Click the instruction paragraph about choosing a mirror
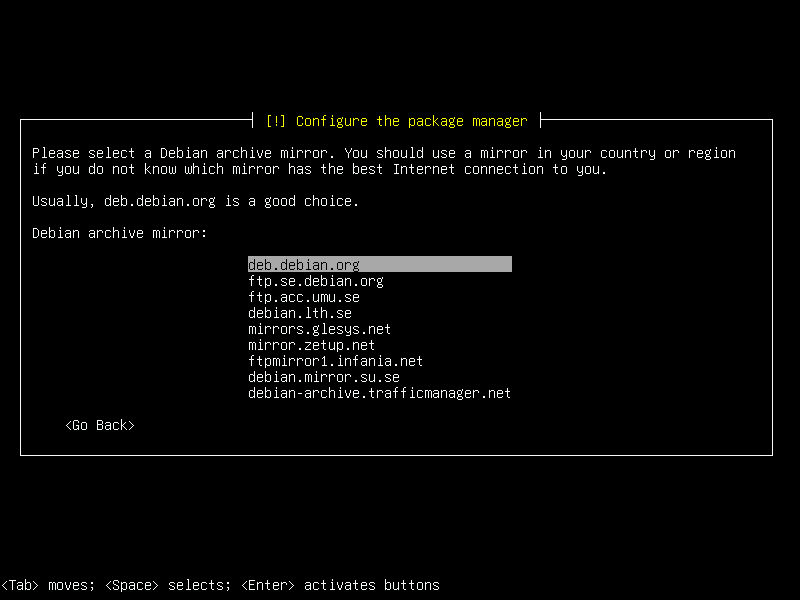800x600 pixels. pyautogui.click(x=384, y=160)
